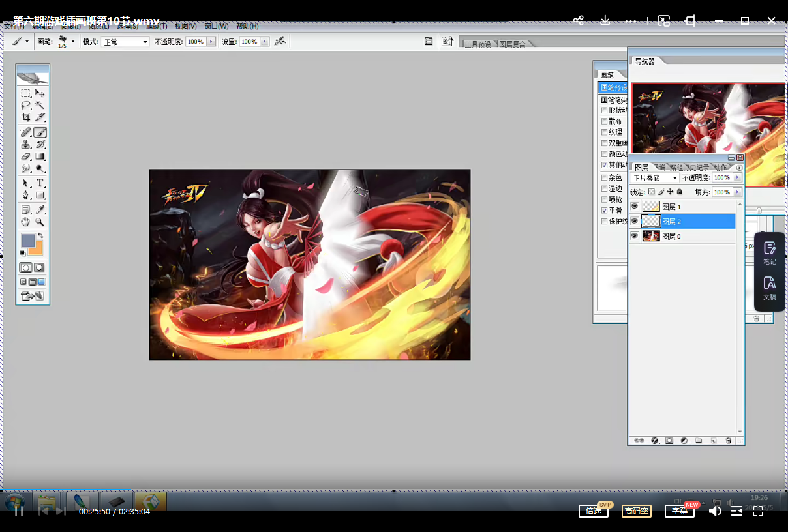Enable the 纹理 texture checkbox

coord(603,132)
